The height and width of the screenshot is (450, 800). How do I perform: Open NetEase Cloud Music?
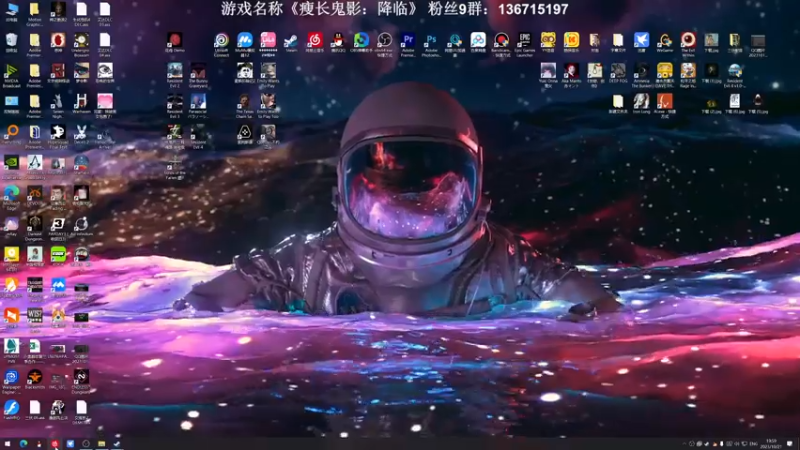[x=315, y=43]
